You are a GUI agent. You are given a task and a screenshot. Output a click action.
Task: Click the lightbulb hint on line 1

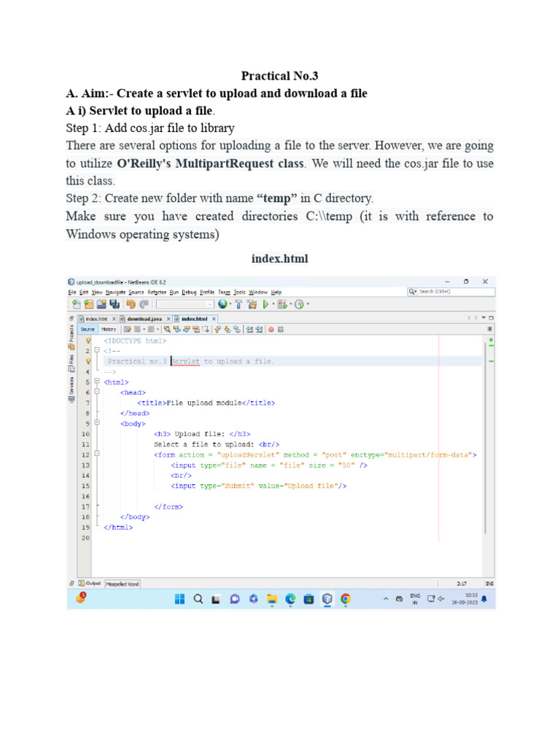coord(87,341)
